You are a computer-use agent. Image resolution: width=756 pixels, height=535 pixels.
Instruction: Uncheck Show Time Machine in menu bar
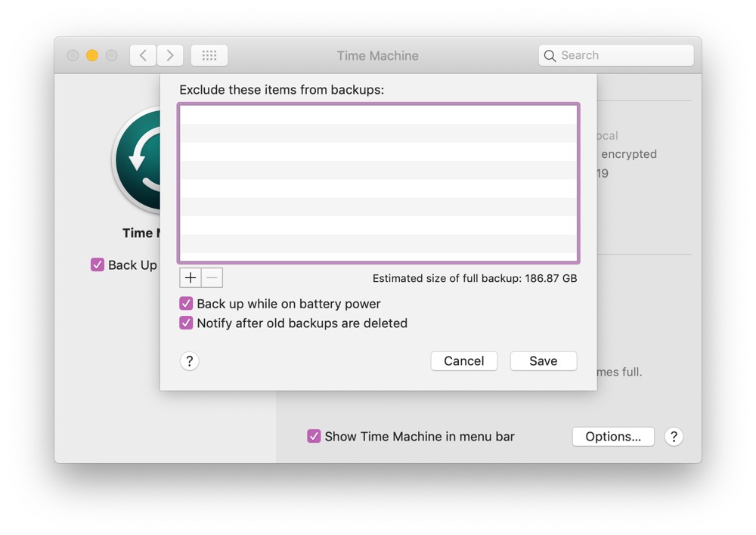click(314, 436)
